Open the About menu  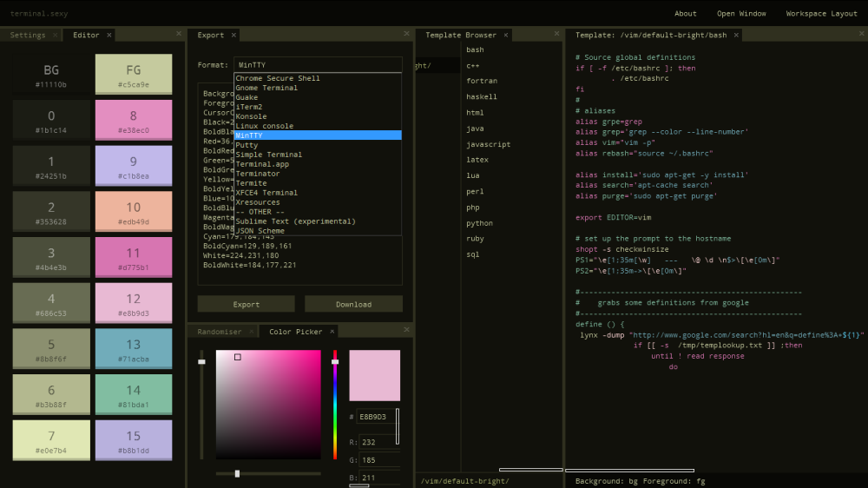[x=686, y=13]
